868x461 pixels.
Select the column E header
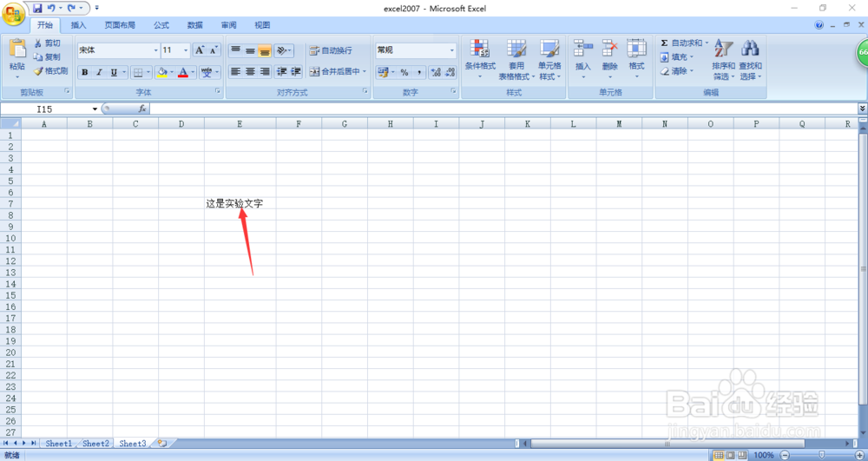coord(240,124)
